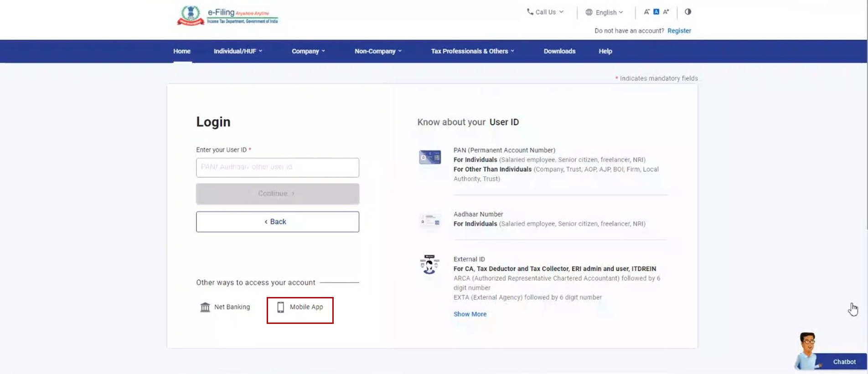Open the Help menu item

coord(605,51)
